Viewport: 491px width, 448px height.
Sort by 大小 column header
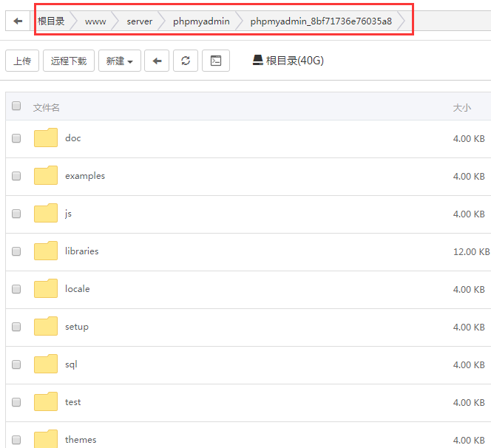coord(462,108)
